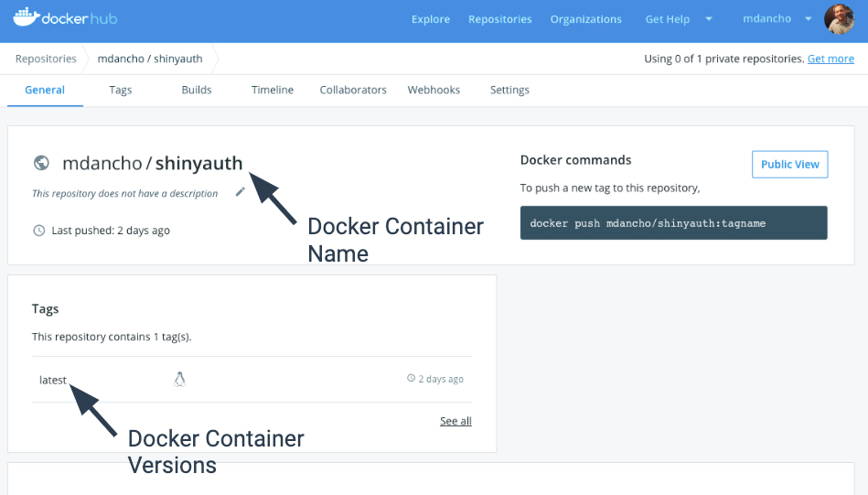Click the Tags section heading
The width and height of the screenshot is (868, 495).
(46, 309)
